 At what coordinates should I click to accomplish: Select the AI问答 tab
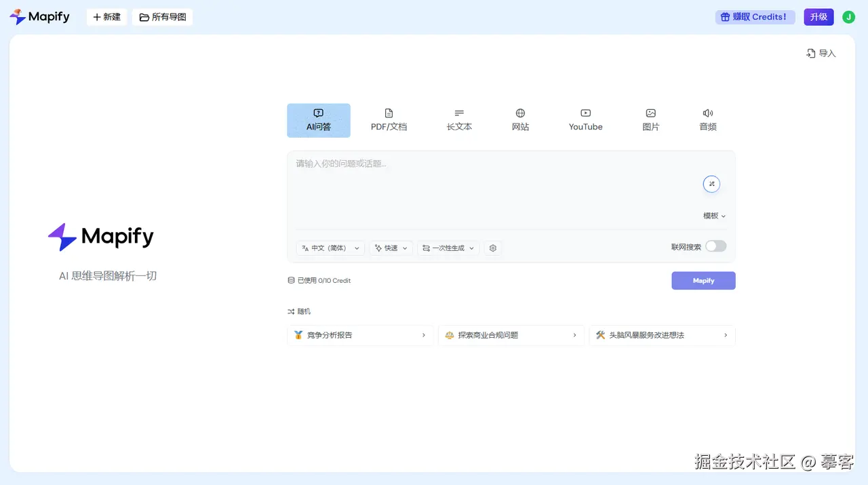click(319, 120)
